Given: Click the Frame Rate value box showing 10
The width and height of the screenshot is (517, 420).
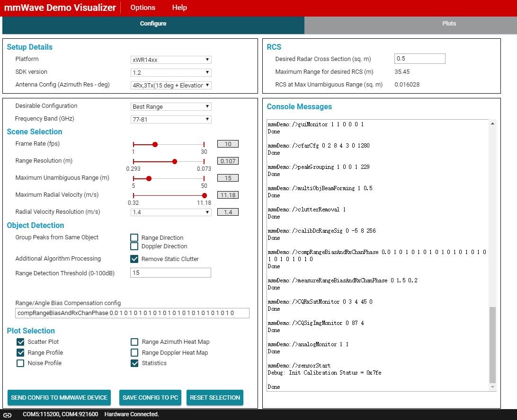Looking at the screenshot, I should tap(228, 144).
